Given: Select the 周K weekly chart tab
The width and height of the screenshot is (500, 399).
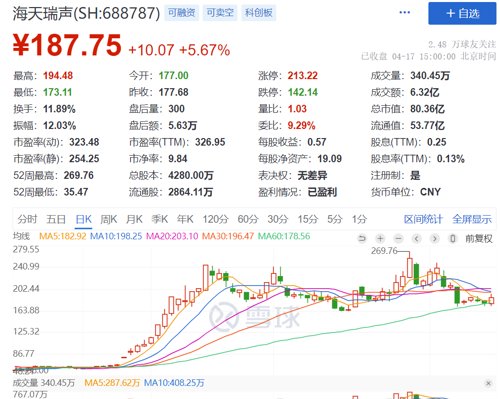Looking at the screenshot, I should (109, 219).
